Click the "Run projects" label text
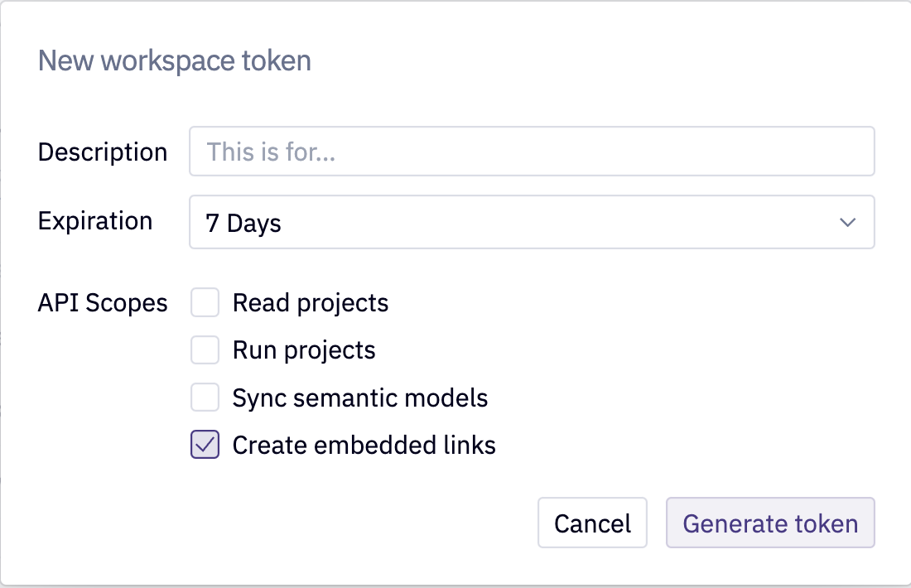 coord(304,350)
